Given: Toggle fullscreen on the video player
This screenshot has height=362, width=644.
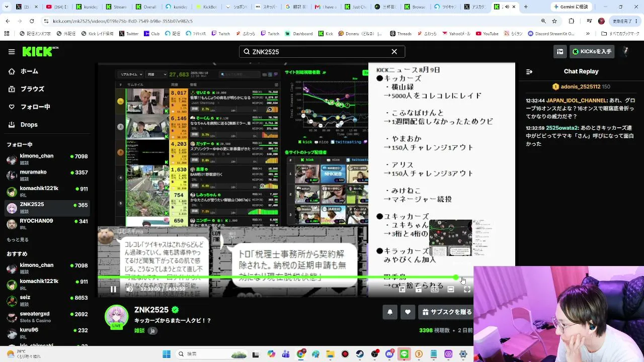Looking at the screenshot, I should tap(467, 289).
